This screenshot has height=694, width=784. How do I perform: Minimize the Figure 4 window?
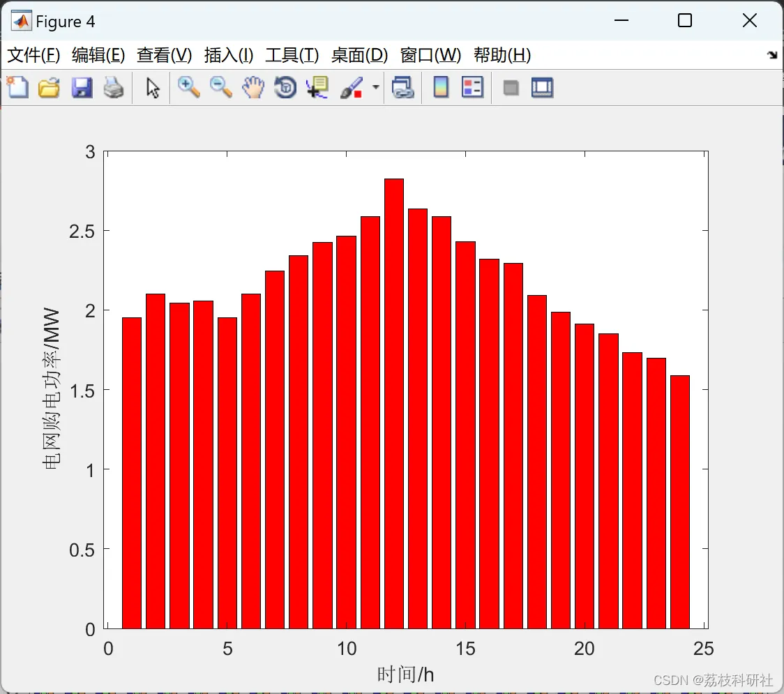click(621, 20)
